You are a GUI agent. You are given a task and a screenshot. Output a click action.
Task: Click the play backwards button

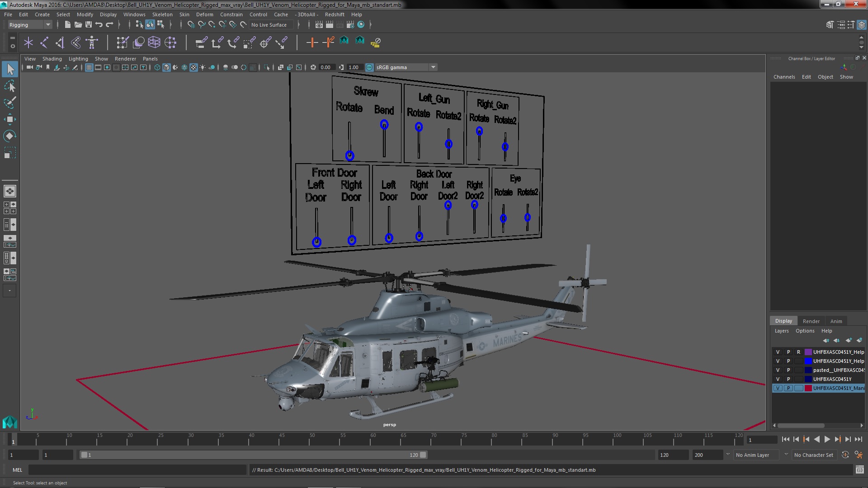(816, 439)
